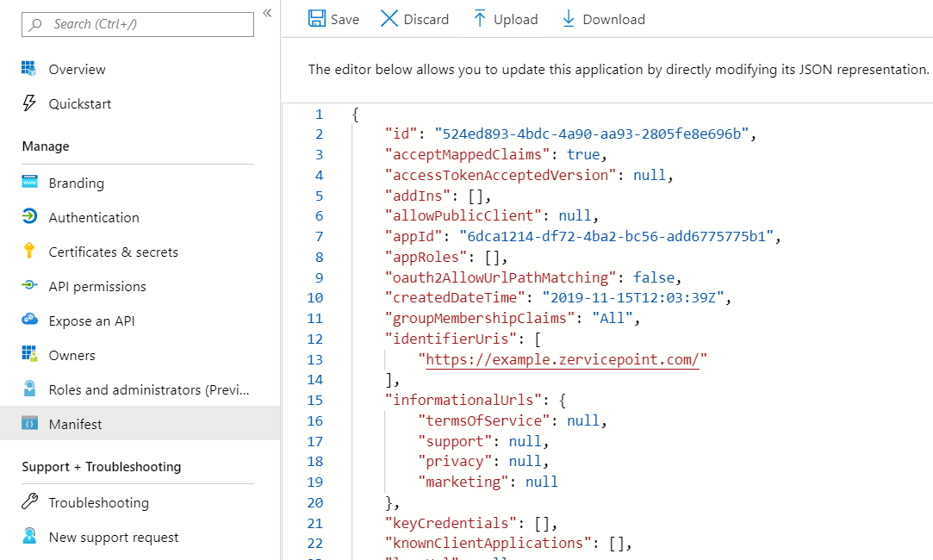933x560 pixels.
Task: Open the Branding menu item
Action: [76, 183]
